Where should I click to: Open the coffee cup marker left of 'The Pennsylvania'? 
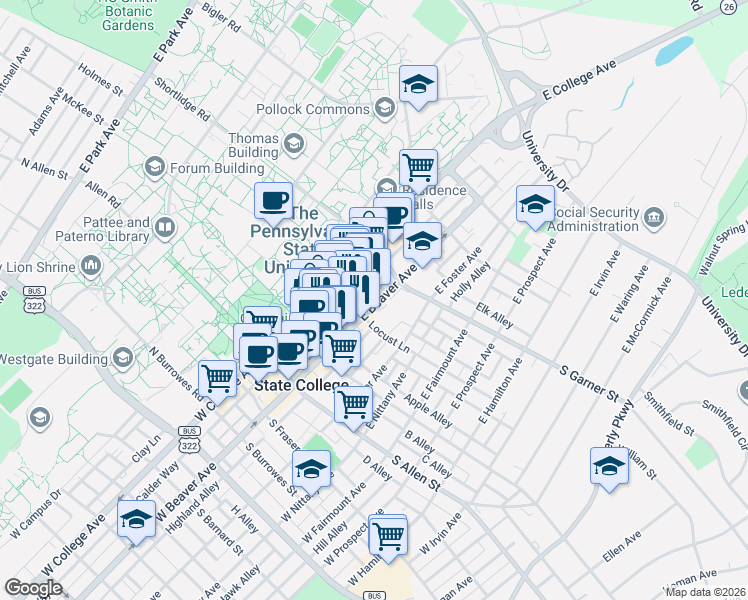[273, 205]
